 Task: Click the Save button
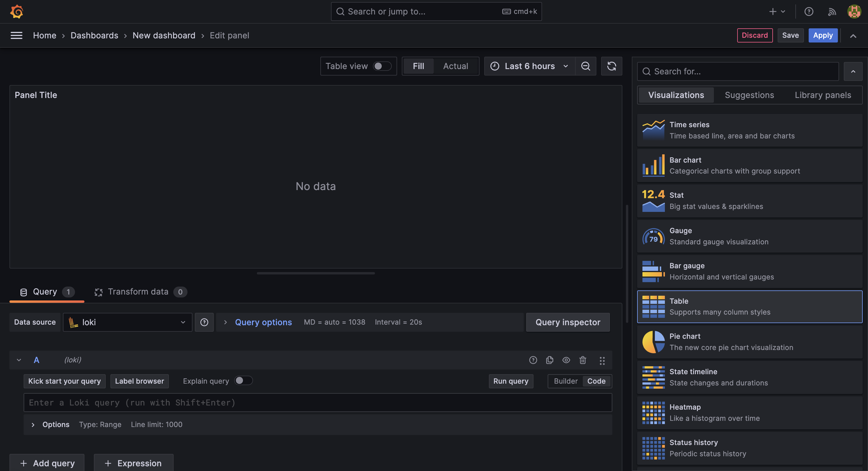(790, 35)
